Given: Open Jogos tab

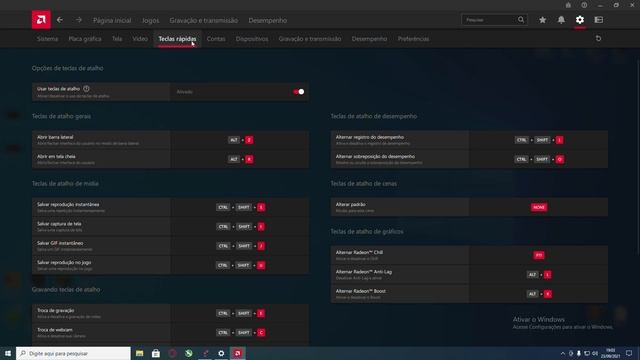Looking at the screenshot, I should tap(151, 20).
